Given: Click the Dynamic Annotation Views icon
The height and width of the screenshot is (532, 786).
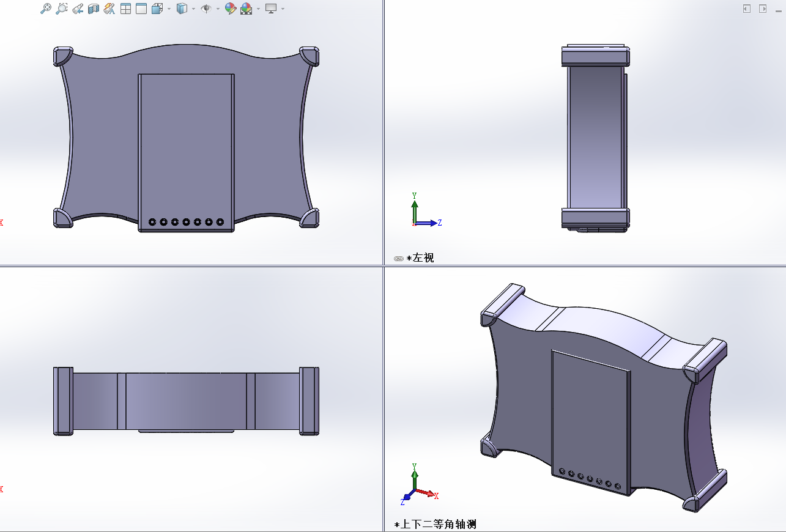Looking at the screenshot, I should (x=109, y=9).
